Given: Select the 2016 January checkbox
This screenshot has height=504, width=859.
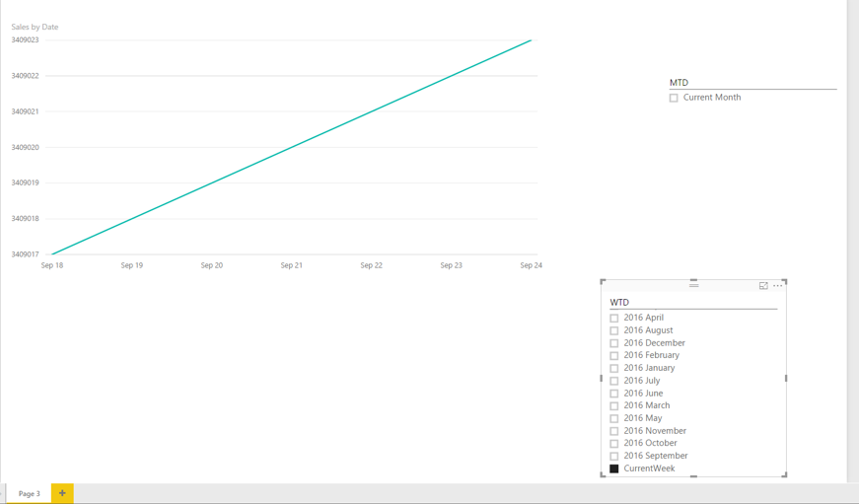Looking at the screenshot, I should pyautogui.click(x=614, y=368).
